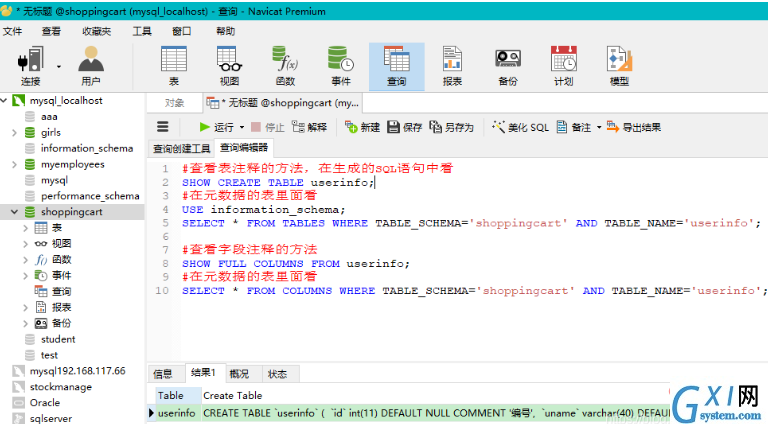
Task: Switch to the 状态 tab
Action: [x=277, y=374]
